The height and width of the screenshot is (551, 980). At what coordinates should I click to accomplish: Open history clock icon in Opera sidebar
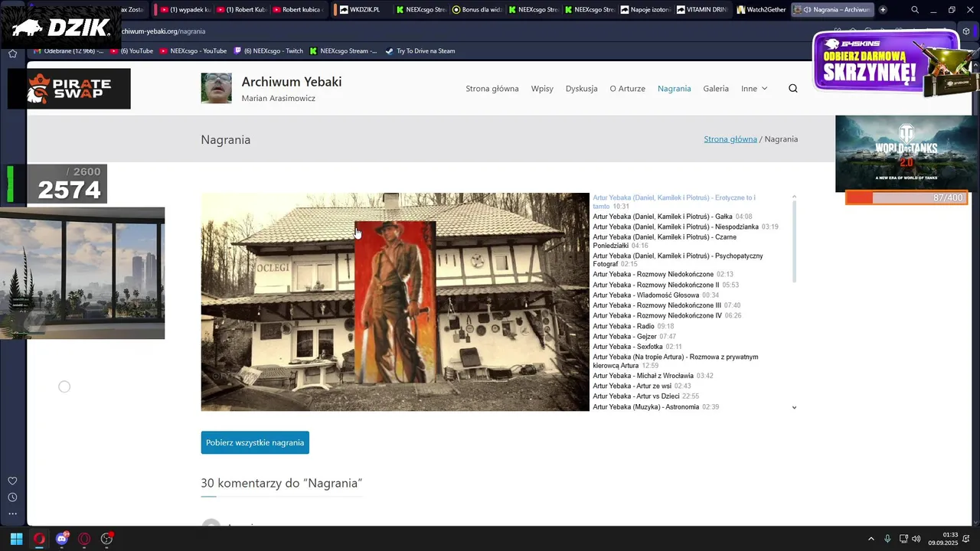(12, 497)
